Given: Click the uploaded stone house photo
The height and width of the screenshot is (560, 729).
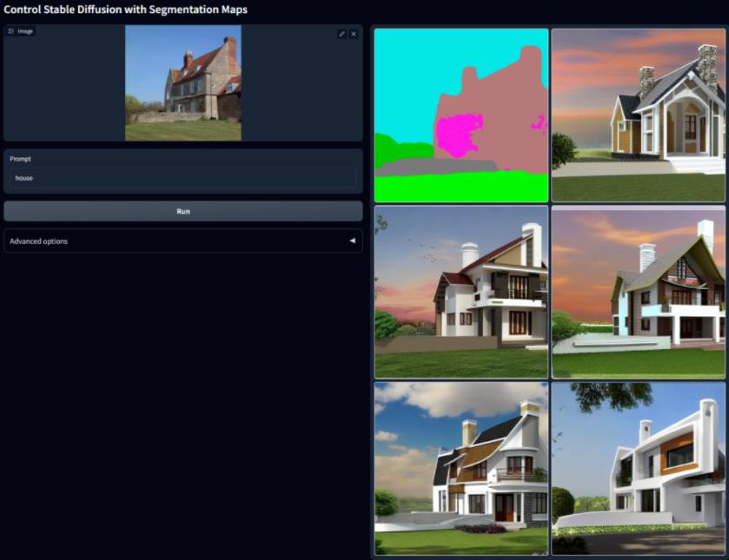Looking at the screenshot, I should click(183, 82).
